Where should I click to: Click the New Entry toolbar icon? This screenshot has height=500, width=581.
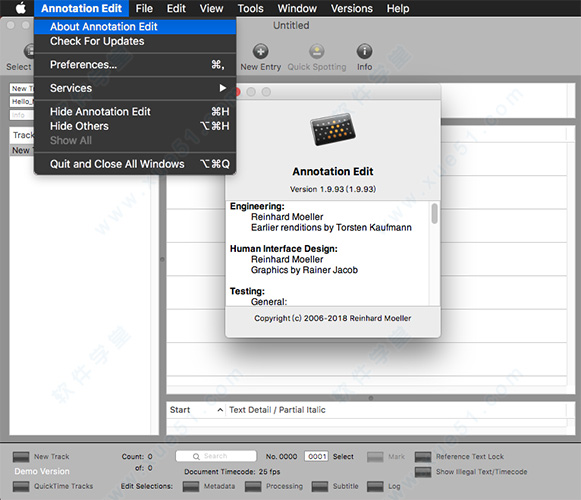(260, 51)
